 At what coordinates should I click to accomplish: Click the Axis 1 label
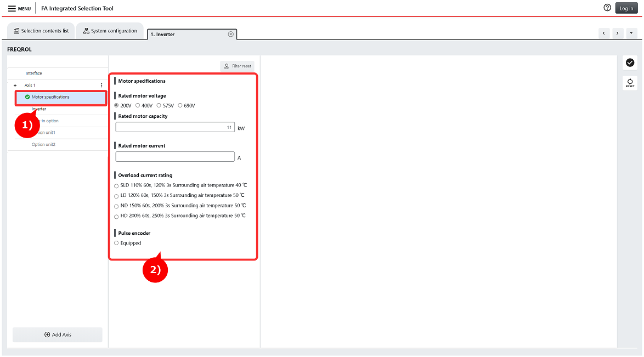[x=30, y=86]
